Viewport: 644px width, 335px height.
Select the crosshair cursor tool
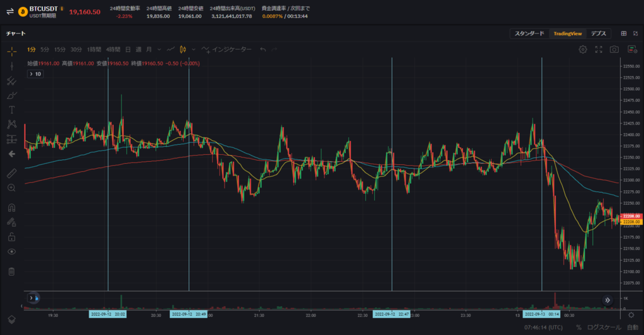click(12, 51)
